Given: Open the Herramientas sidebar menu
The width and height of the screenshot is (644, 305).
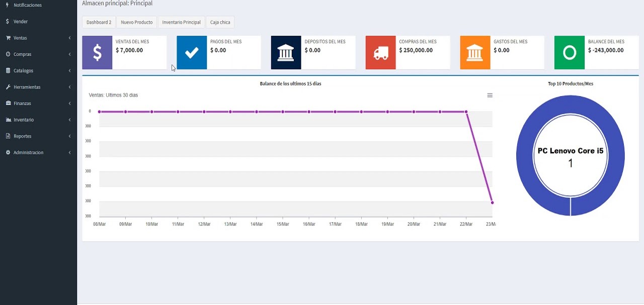Looking at the screenshot, I should click(x=27, y=87).
